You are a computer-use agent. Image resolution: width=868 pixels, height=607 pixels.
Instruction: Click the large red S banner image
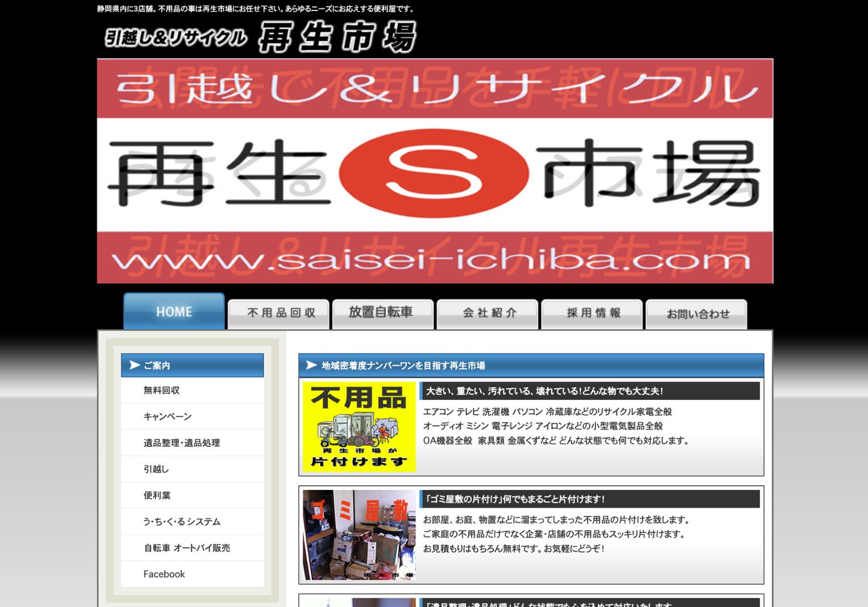pyautogui.click(x=435, y=171)
